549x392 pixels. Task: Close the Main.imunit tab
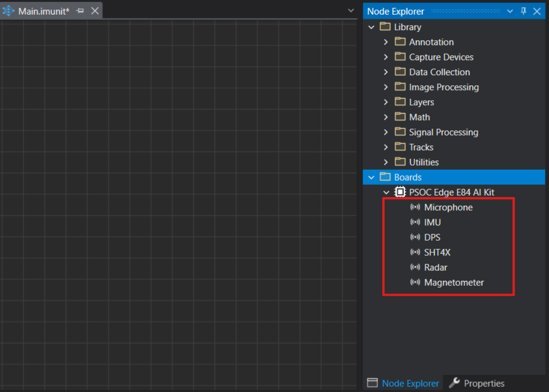(95, 11)
